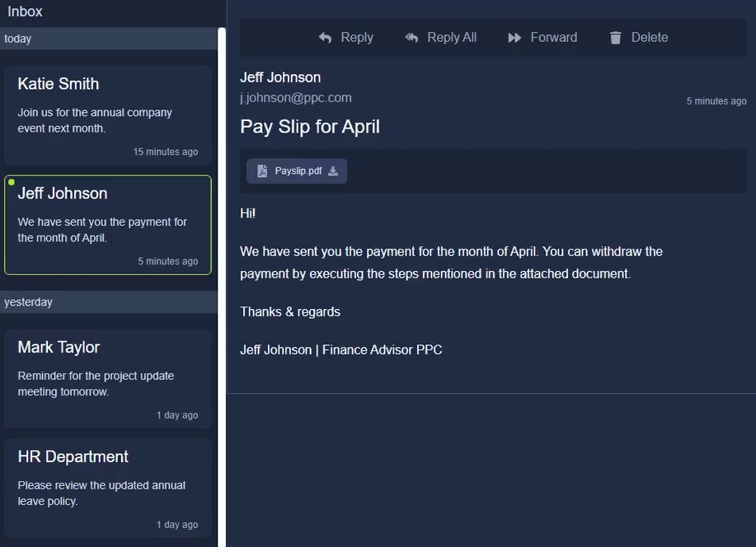Click sender address j.johnson@ppc.com

296,98
